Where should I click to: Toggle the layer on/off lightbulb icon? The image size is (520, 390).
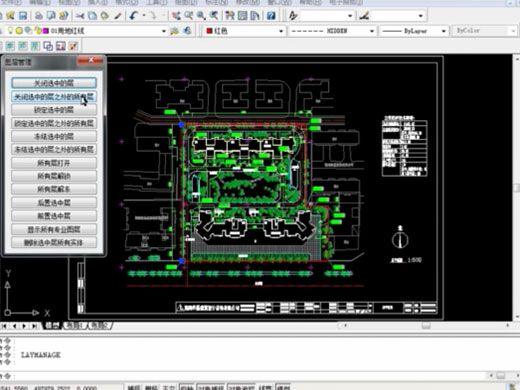click(10, 31)
